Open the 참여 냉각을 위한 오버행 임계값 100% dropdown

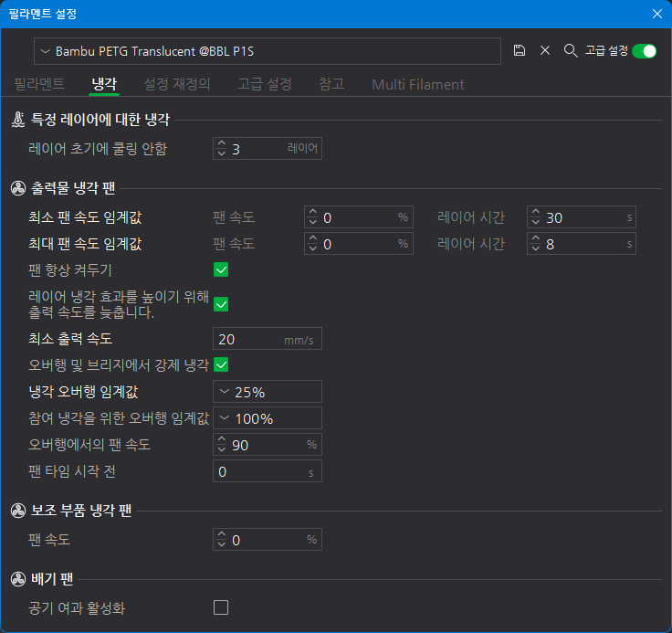pyautogui.click(x=268, y=418)
